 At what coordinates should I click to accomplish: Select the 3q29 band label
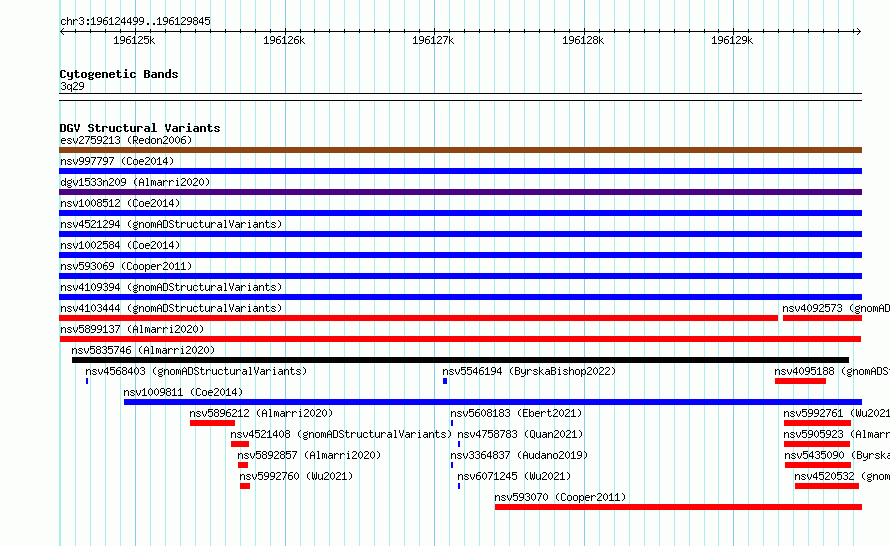click(x=72, y=86)
